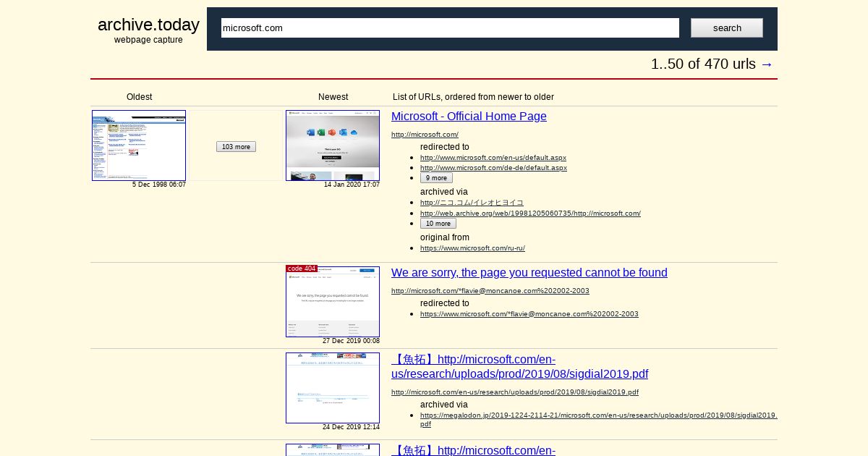Open Microsoft - Official Home Page link

point(469,117)
